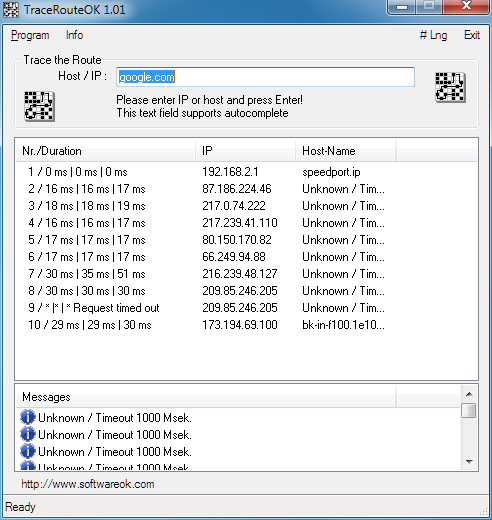
Task: Click the route icon below Host / IP label
Action: click(x=39, y=106)
